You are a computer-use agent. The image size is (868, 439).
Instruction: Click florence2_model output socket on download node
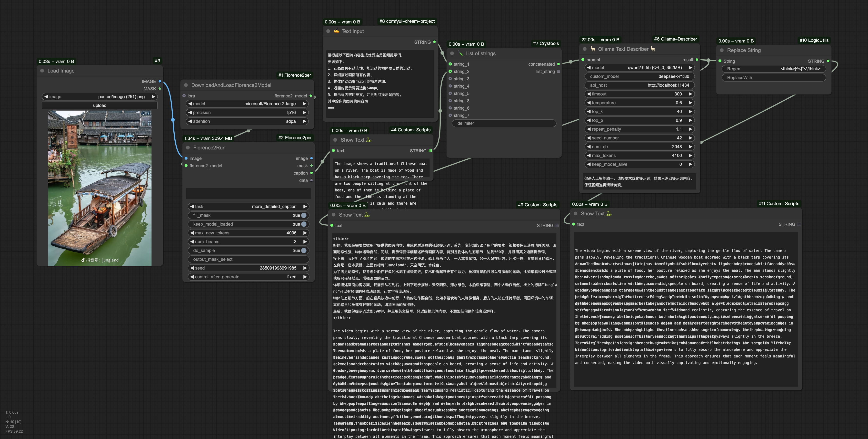point(311,96)
